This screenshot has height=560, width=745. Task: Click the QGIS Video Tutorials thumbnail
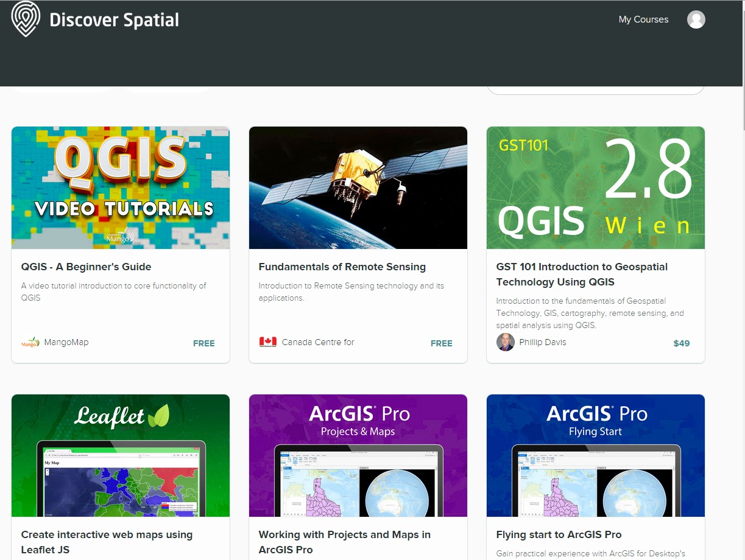tap(119, 187)
